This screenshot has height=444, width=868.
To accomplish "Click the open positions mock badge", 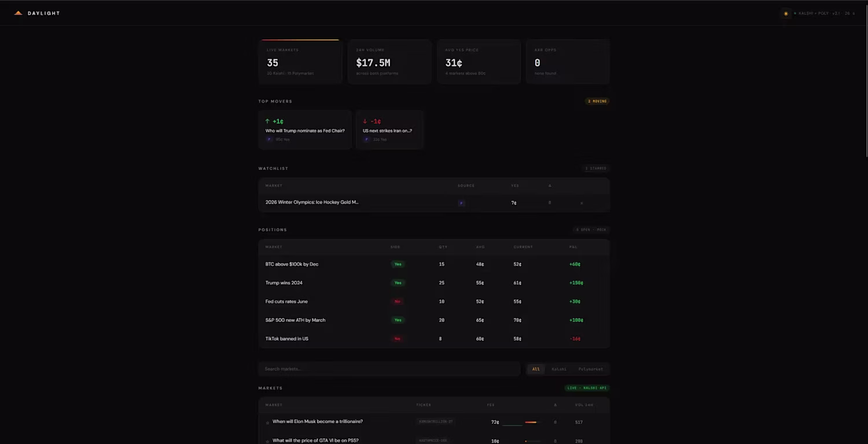I will [591, 230].
